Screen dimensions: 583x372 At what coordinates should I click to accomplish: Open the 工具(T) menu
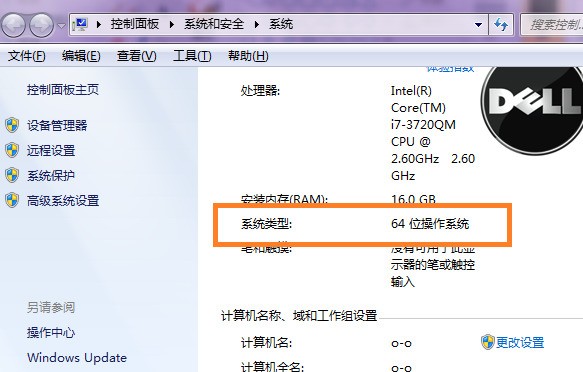tap(192, 56)
